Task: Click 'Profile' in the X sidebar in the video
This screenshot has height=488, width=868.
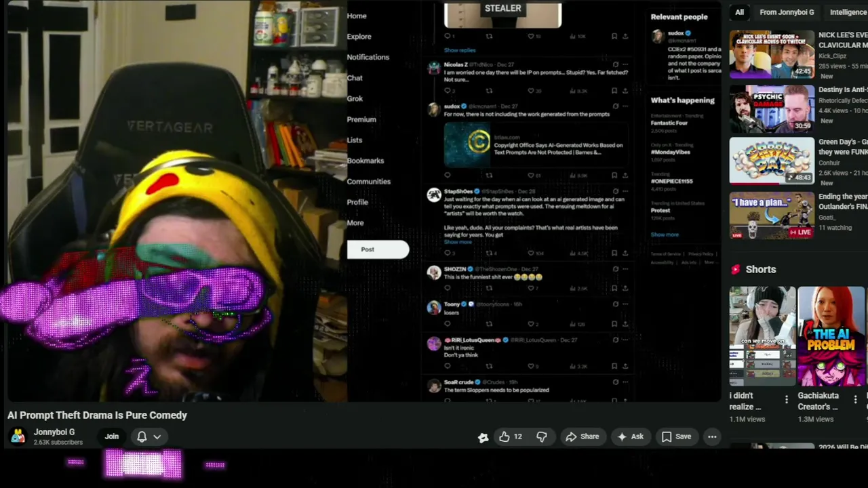Action: [x=357, y=202]
